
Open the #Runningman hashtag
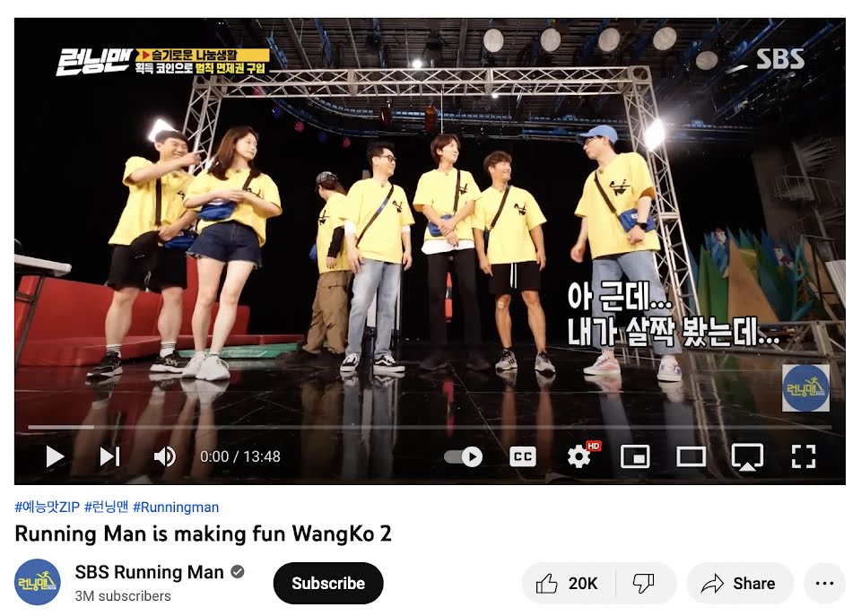pos(176,508)
